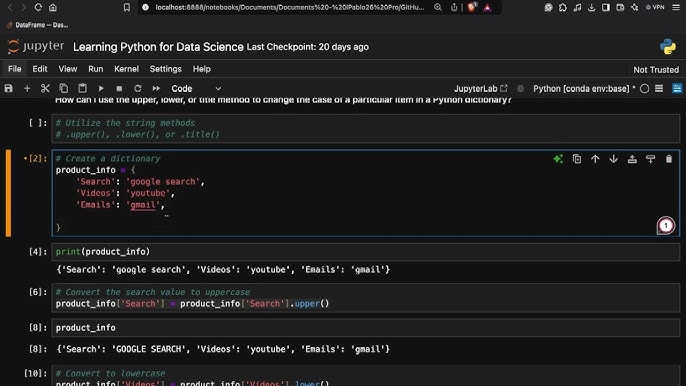Open notebook in JupyterLab

point(480,88)
